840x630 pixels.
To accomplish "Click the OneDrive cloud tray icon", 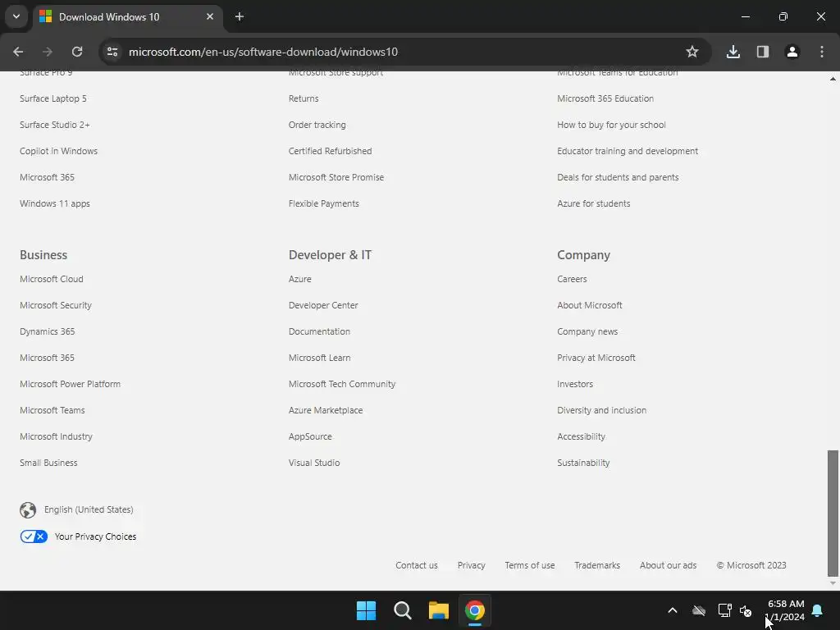I will (x=699, y=610).
